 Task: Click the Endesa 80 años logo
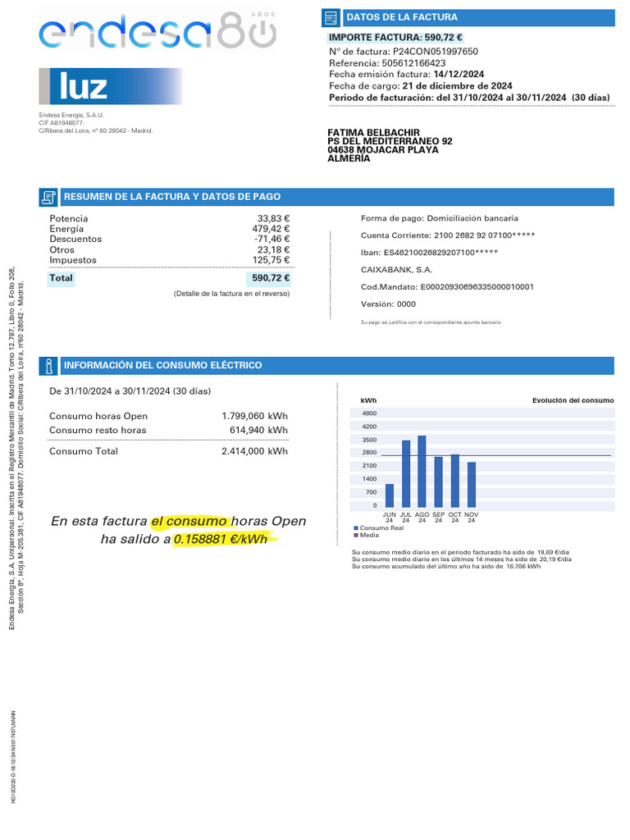(x=157, y=30)
